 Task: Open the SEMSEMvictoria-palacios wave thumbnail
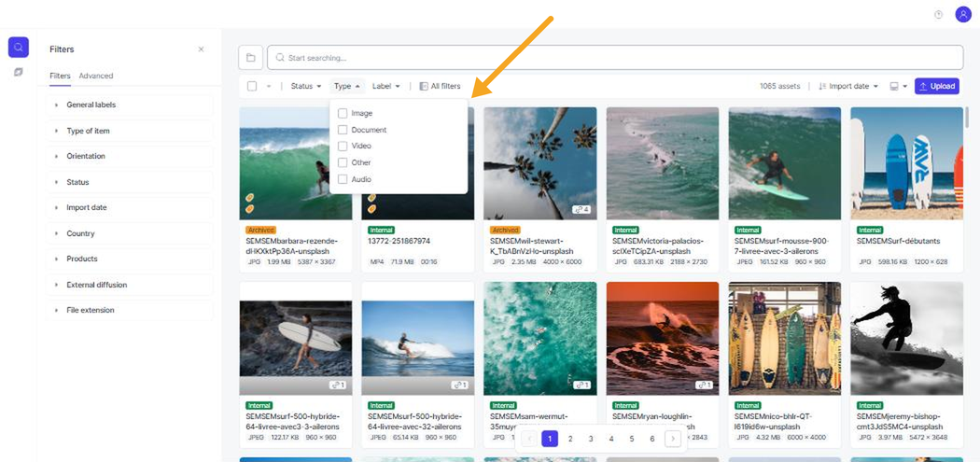point(663,163)
